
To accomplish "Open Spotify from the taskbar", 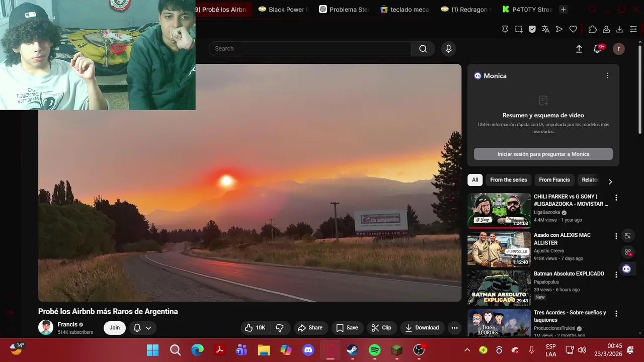I will click(x=375, y=350).
